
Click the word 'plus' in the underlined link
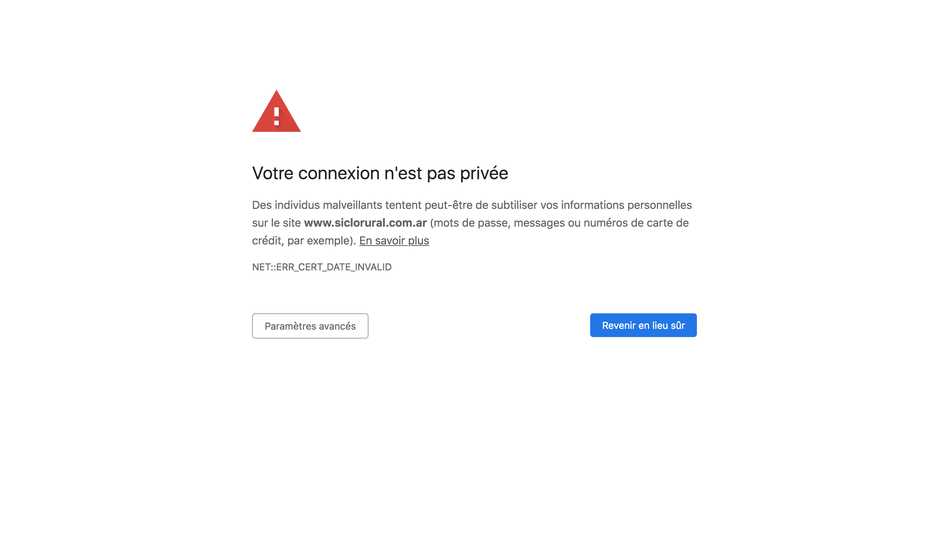pyautogui.click(x=419, y=241)
